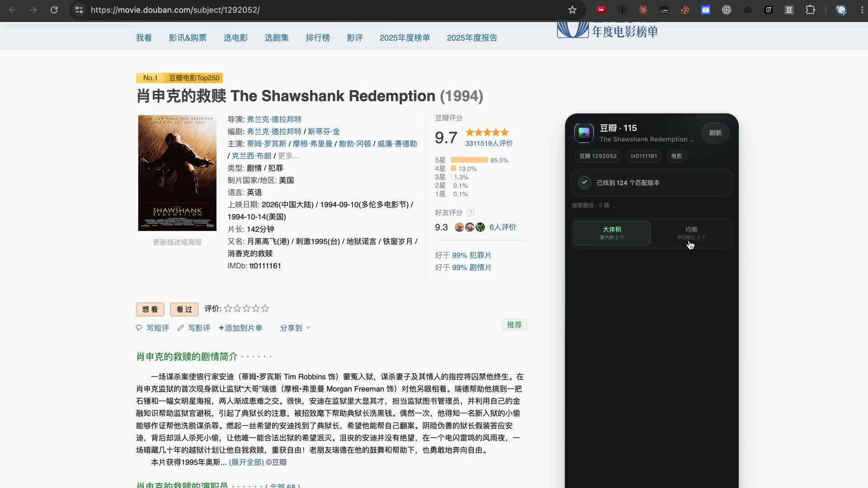Open the 豆 Douban extension icon
The image size is (868, 488).
pyautogui.click(x=789, y=9)
